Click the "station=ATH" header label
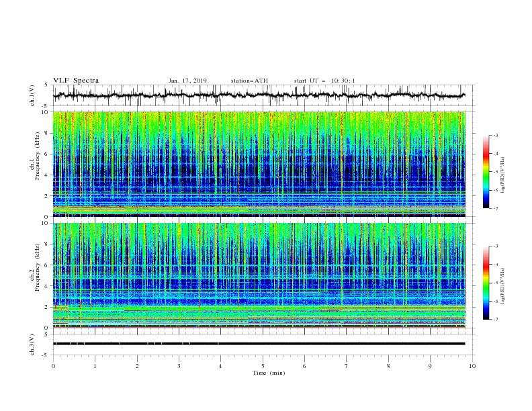This screenshot has height=411, width=532. [249, 81]
